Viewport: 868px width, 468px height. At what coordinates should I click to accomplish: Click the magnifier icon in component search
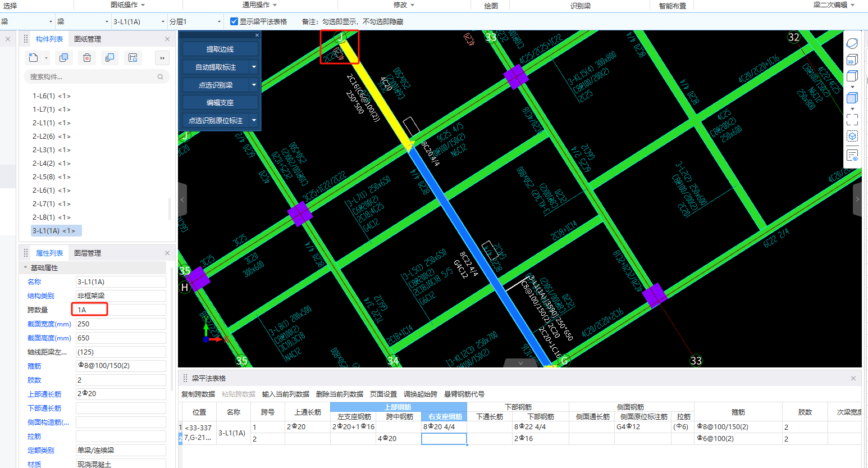(160, 77)
